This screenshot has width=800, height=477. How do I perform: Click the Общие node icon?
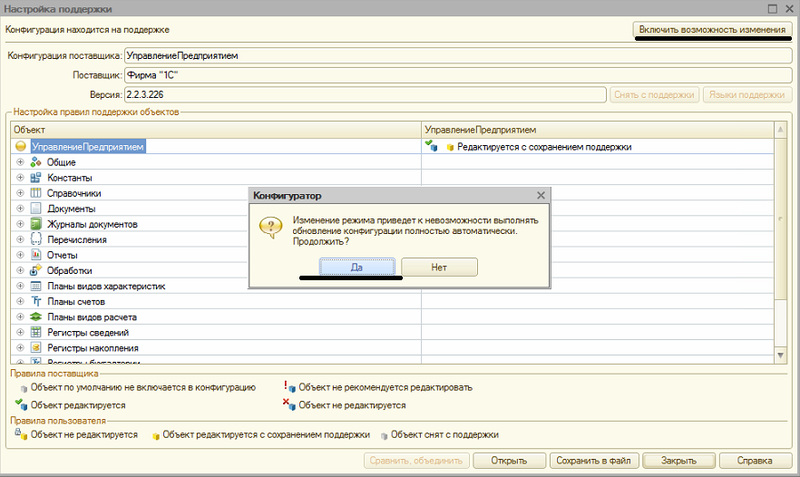[x=36, y=162]
